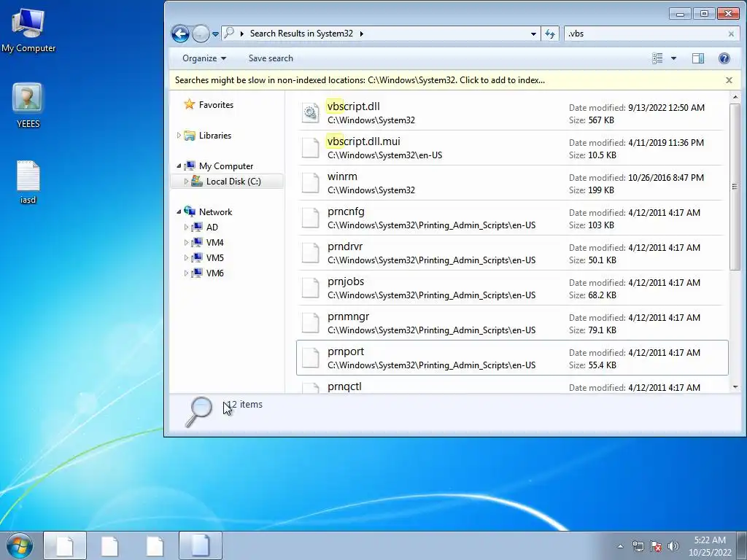Click the winrm file icon
Image resolution: width=747 pixels, height=560 pixels.
pyautogui.click(x=311, y=183)
